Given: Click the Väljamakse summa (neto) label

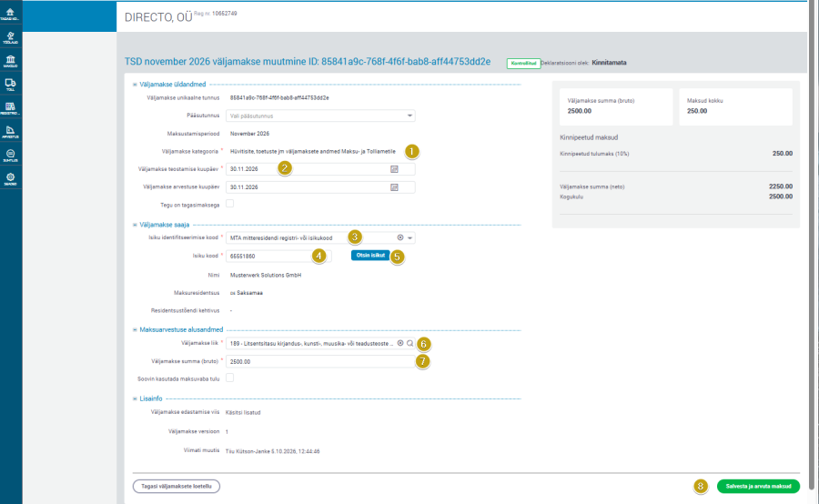Looking at the screenshot, I should click(x=591, y=186).
